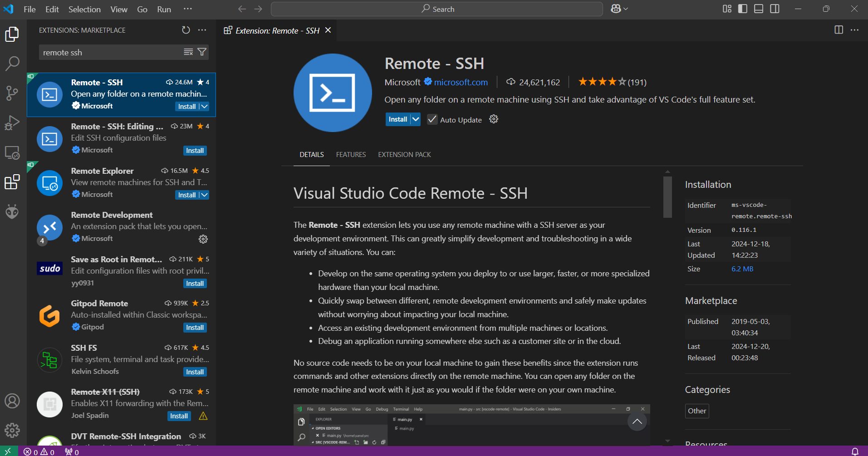Install SSH FS extension
Image resolution: width=868 pixels, height=456 pixels.
[195, 372]
